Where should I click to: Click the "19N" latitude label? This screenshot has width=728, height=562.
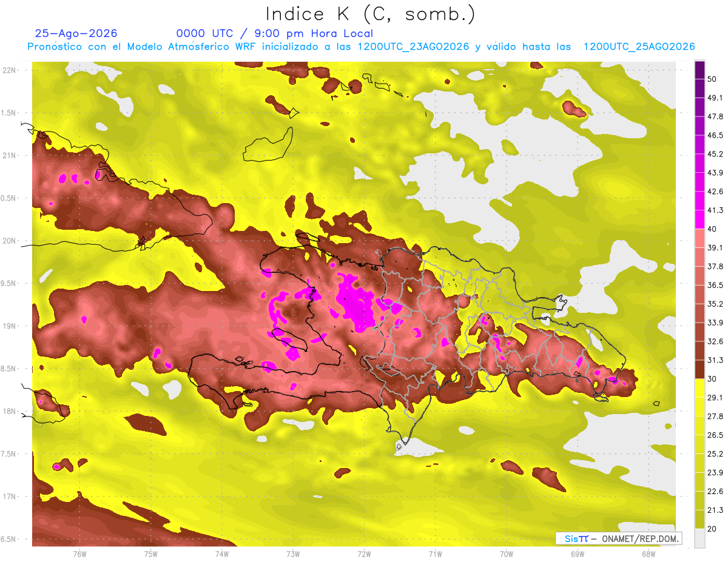[x=9, y=326]
